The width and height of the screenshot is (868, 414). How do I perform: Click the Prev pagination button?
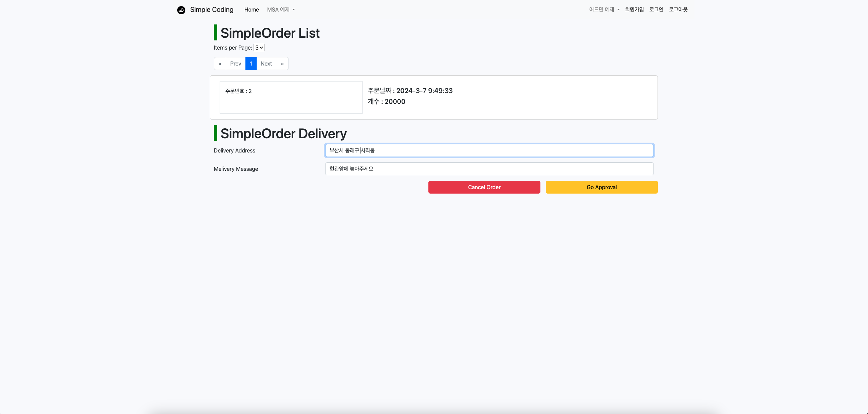click(x=235, y=64)
